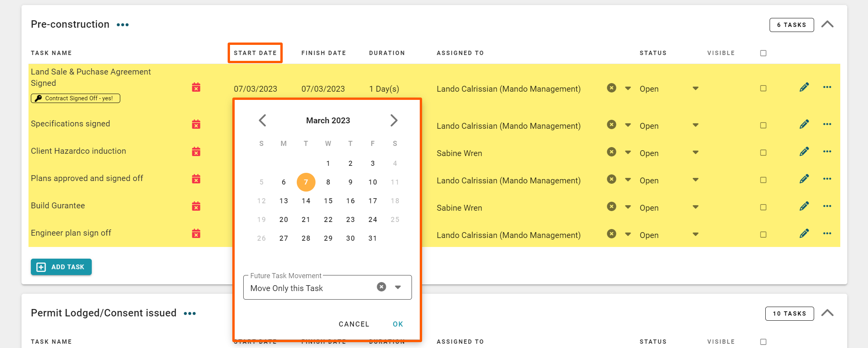Click Contract Signed Off - yes! tag
Image resolution: width=868 pixels, height=348 pixels.
click(75, 98)
